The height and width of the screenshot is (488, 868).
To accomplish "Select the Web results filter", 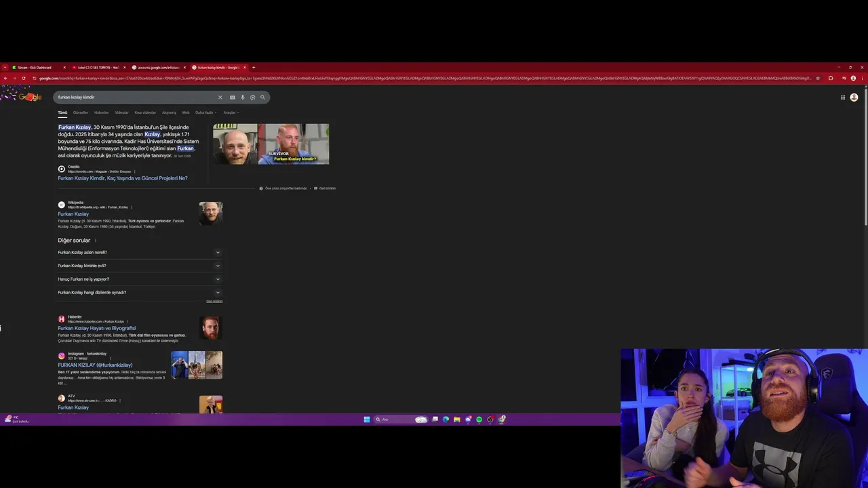I will (x=186, y=113).
